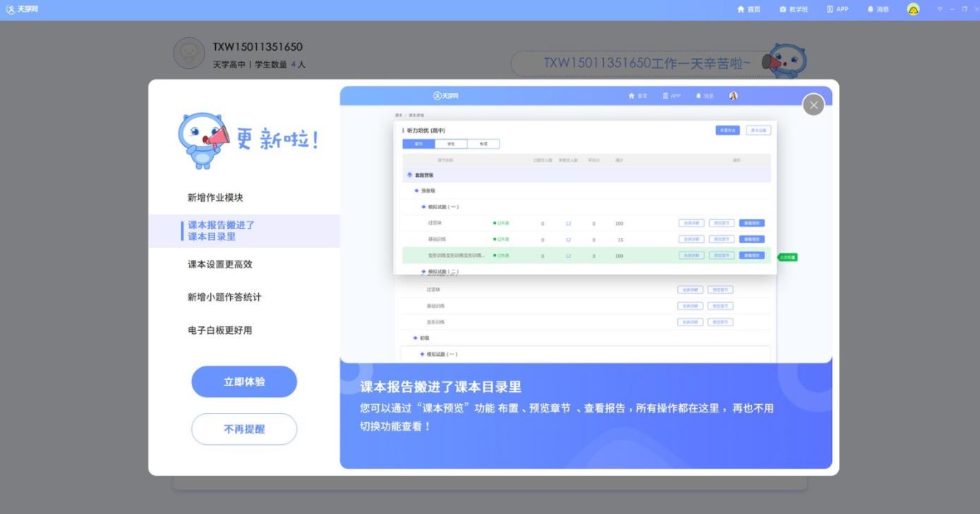
Task: Close the update dialog with the X
Action: [813, 104]
